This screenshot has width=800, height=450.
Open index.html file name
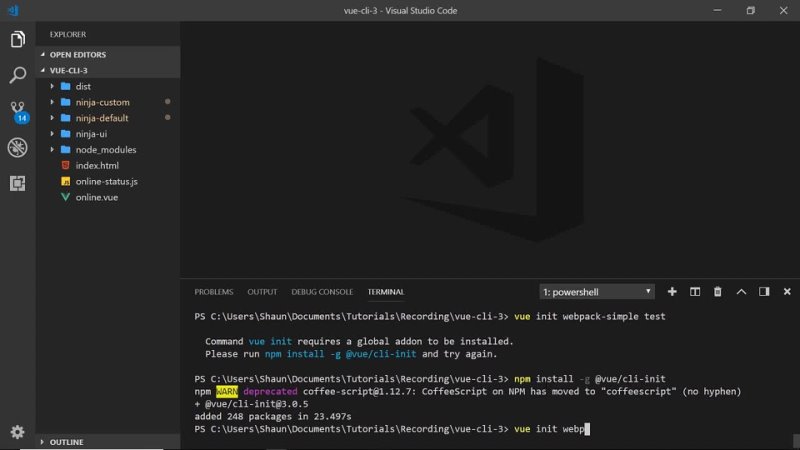point(97,165)
